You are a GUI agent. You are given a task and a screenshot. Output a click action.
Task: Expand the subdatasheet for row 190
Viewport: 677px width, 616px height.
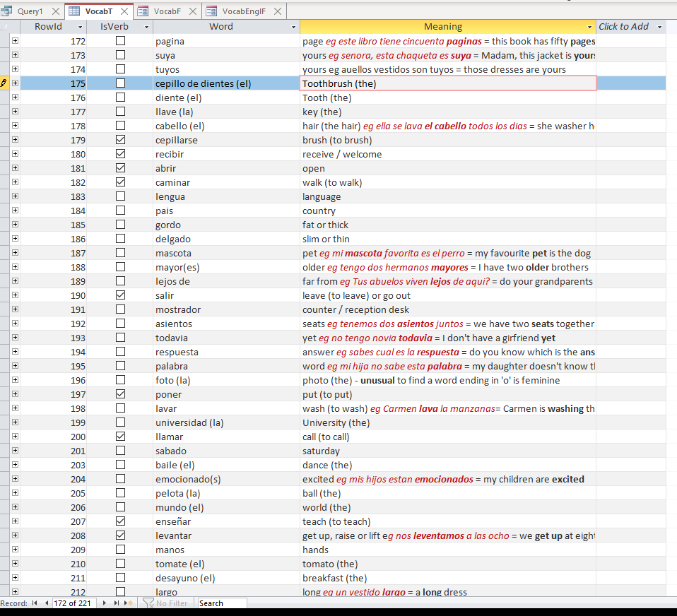[15, 295]
